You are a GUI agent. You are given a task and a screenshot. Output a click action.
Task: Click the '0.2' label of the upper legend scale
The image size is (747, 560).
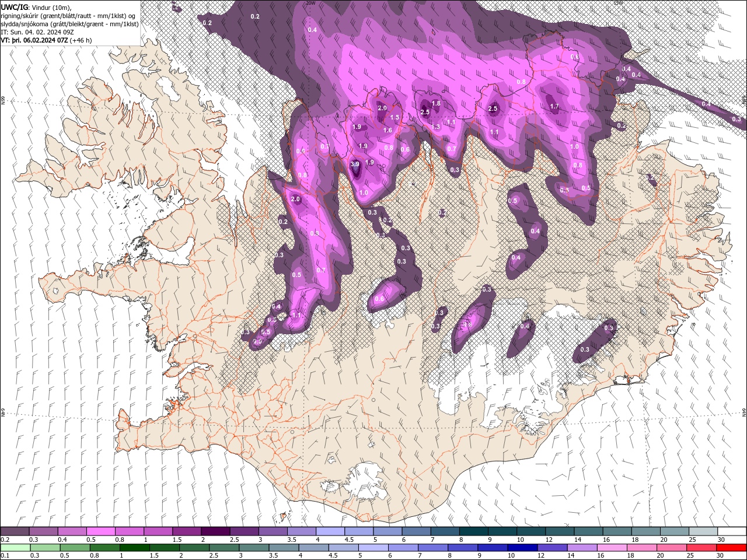tap(5, 540)
